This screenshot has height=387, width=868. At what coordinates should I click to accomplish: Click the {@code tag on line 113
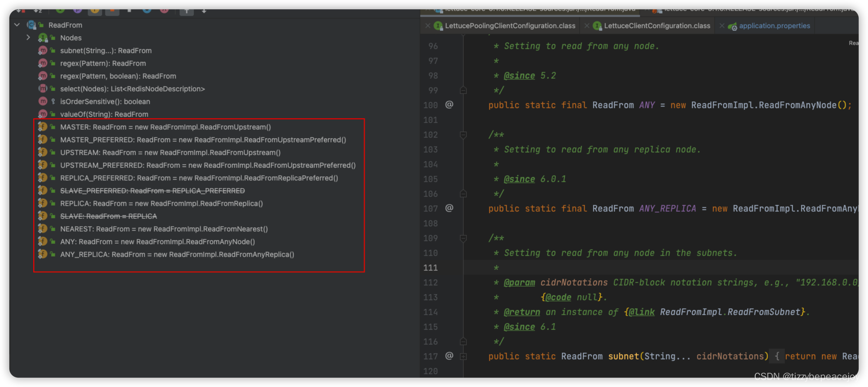[556, 297]
